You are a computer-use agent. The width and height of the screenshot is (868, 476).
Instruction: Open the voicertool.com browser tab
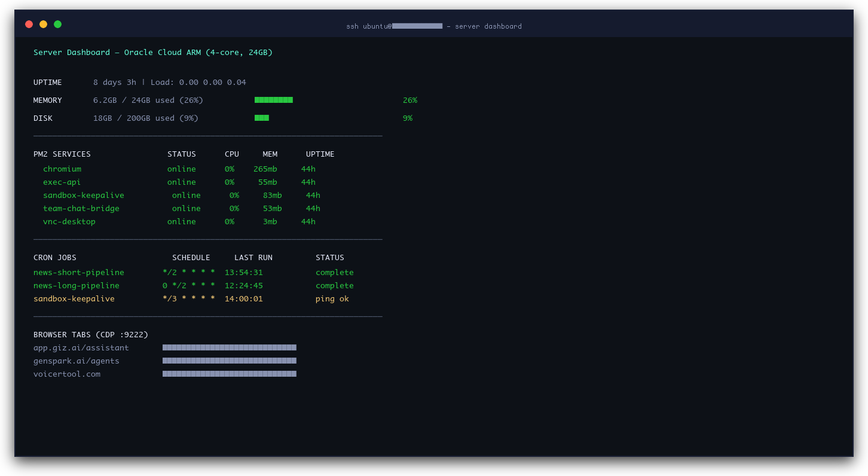(67, 374)
